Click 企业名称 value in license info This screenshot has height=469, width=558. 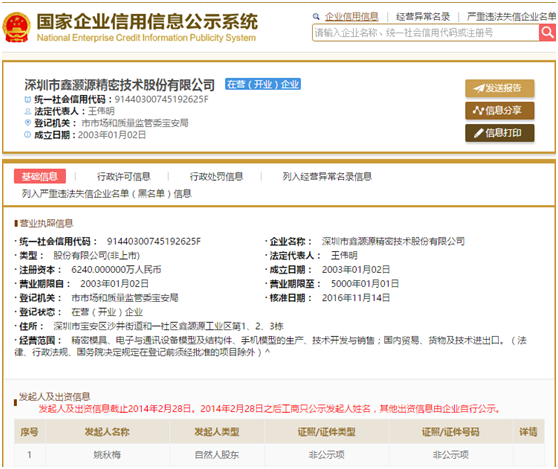pos(393,241)
